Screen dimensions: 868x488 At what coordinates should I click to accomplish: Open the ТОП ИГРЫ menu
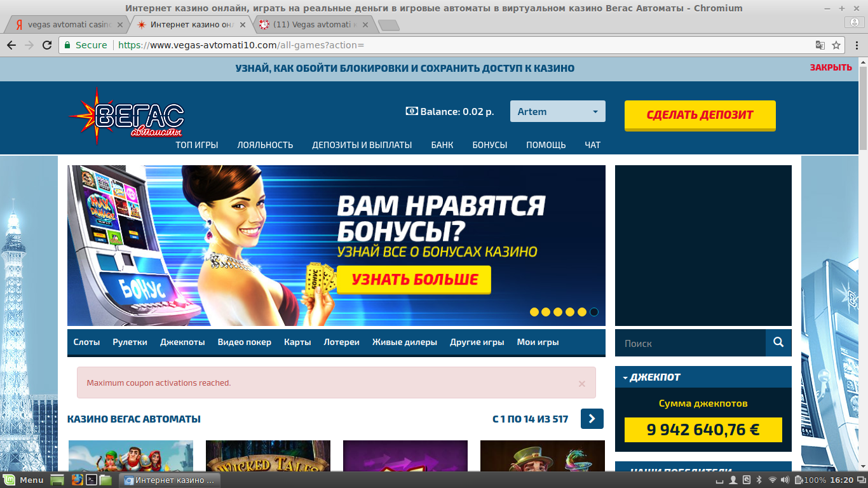tap(197, 145)
